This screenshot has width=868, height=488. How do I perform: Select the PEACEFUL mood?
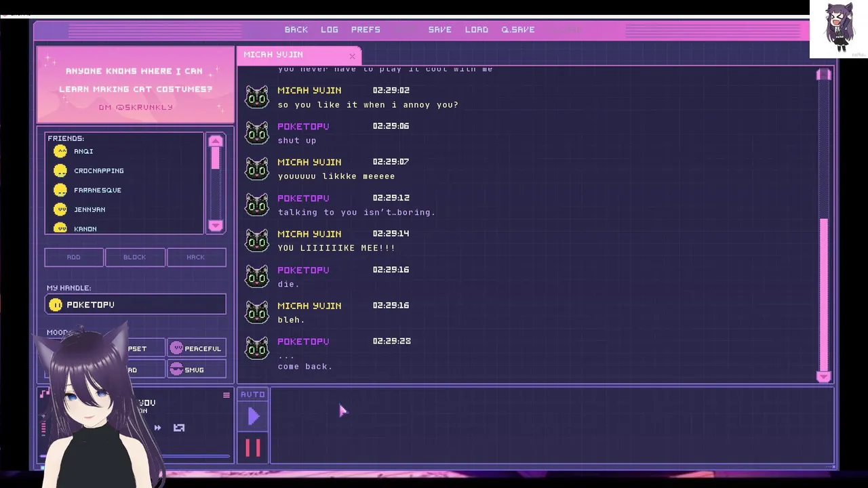195,348
